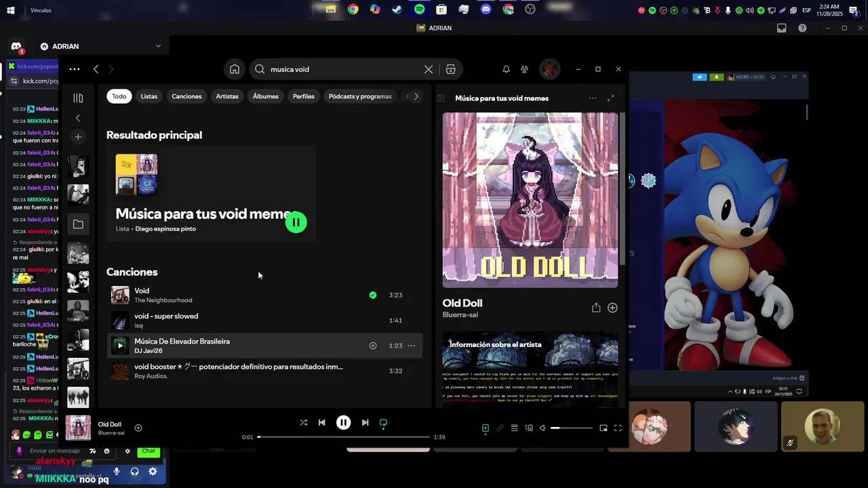Click Enviar un mensaje chat input
The width and height of the screenshot is (868, 488).
(x=54, y=451)
